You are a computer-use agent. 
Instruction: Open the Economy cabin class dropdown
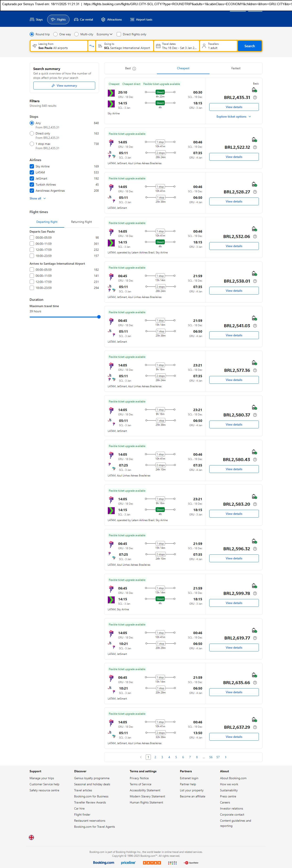(x=104, y=34)
